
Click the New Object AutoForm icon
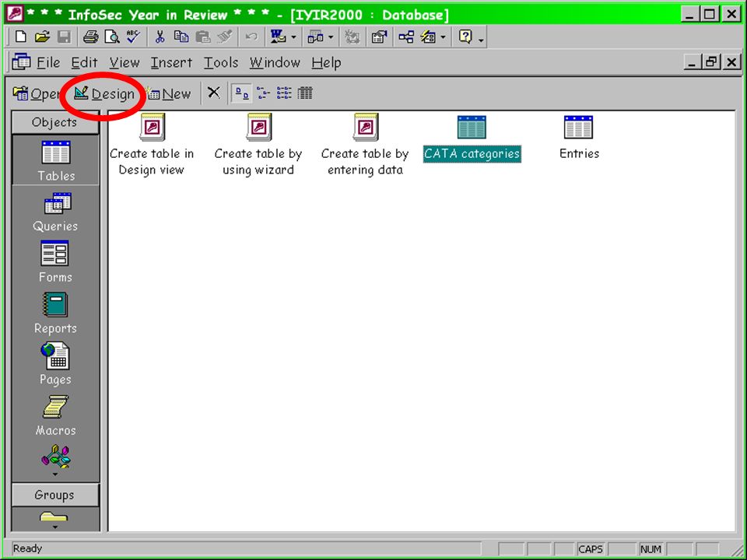click(428, 37)
